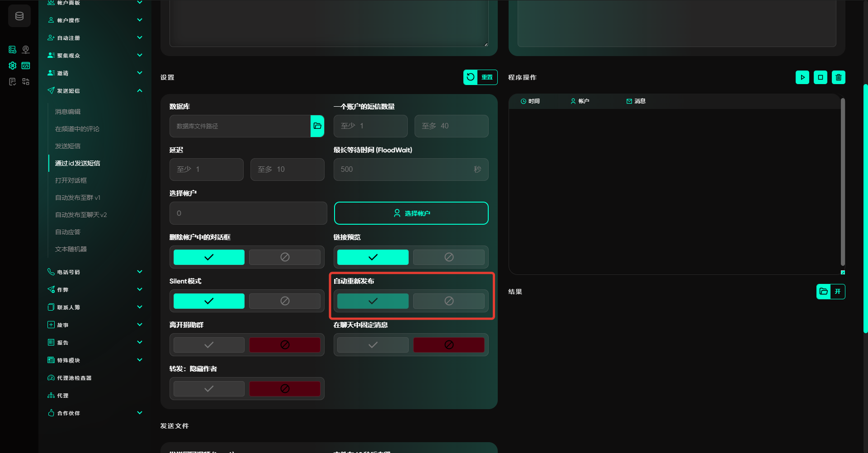Viewport: 868px width, 453px height.
Task: Click the stop square icon button
Action: [821, 77]
